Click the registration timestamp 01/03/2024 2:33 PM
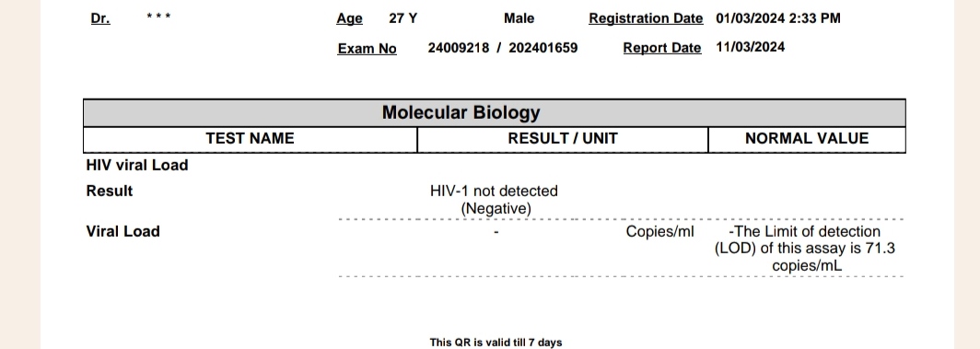 pyautogui.click(x=778, y=18)
